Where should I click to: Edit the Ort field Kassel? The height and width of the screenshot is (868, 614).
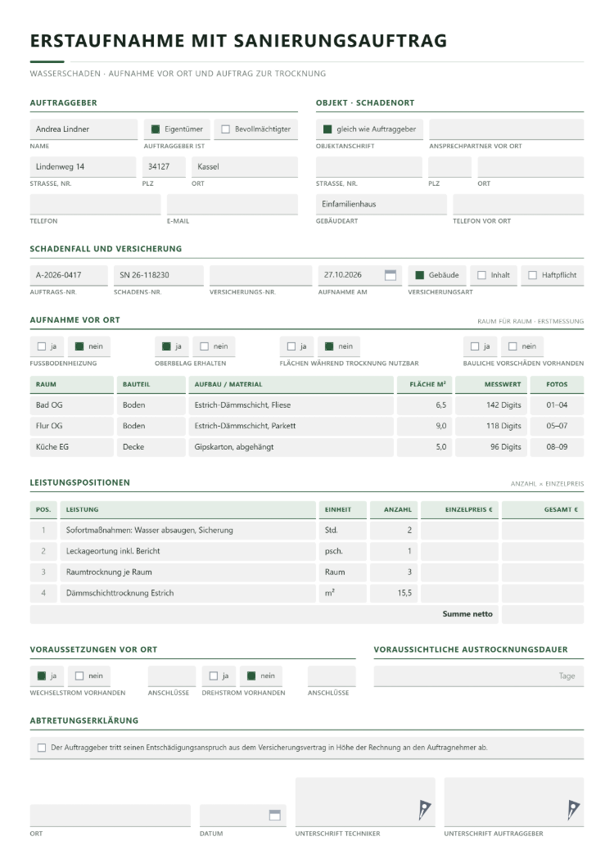pyautogui.click(x=245, y=166)
